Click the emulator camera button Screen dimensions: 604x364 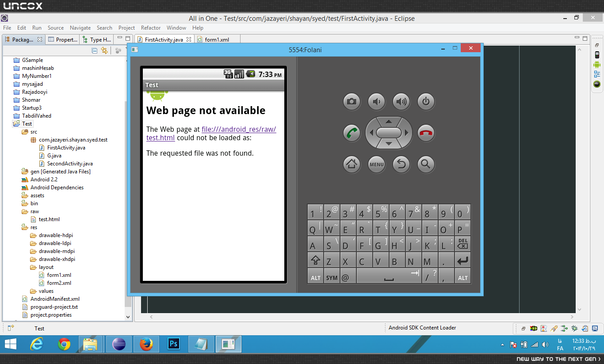pyautogui.click(x=352, y=102)
